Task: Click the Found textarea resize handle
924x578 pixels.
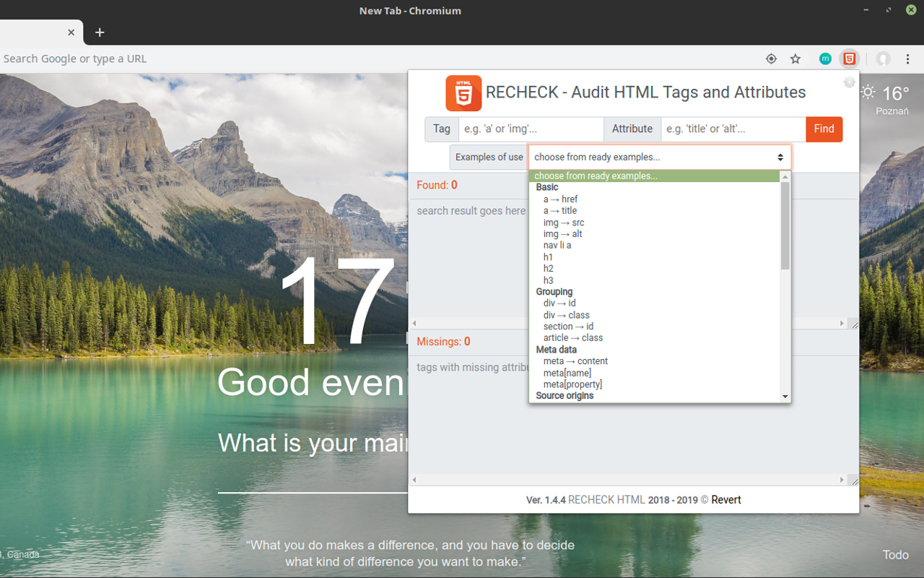Action: (x=854, y=324)
